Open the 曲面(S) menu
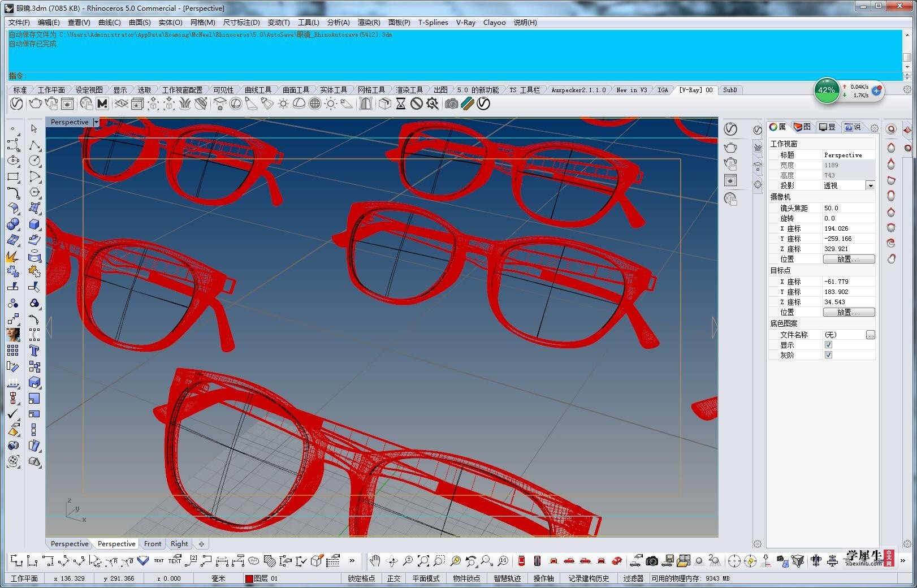Screen dimensions: 917x588 click(140, 23)
